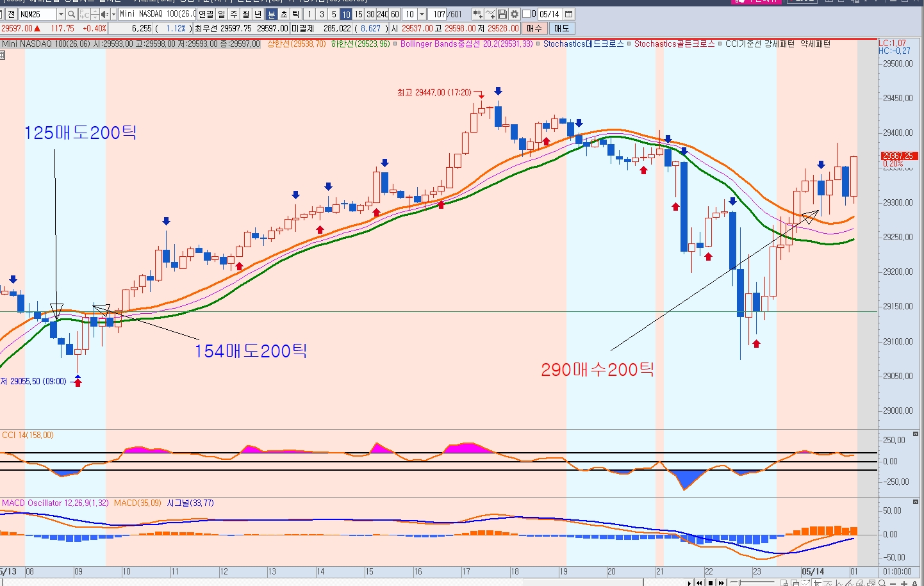Expand the NQM26 symbol dropdown
The image size is (924, 586).
pyautogui.click(x=61, y=14)
